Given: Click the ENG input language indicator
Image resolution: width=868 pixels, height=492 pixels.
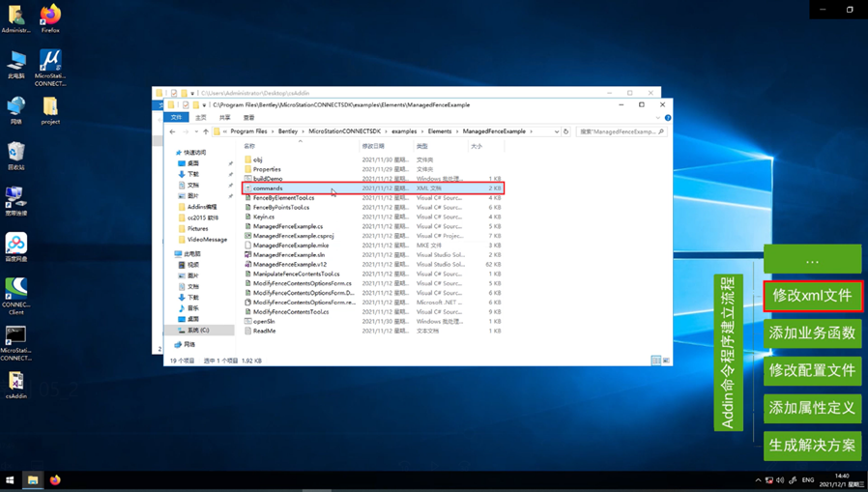Looking at the screenshot, I should coord(808,479).
